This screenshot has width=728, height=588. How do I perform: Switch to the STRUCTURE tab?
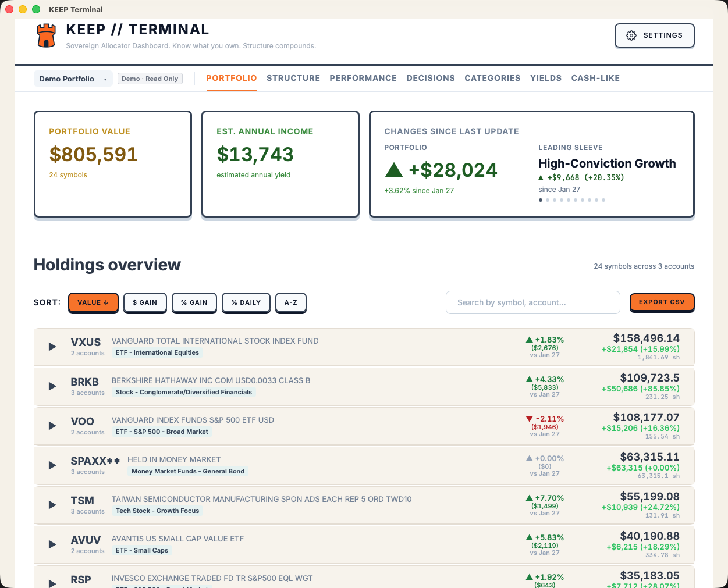coord(293,78)
